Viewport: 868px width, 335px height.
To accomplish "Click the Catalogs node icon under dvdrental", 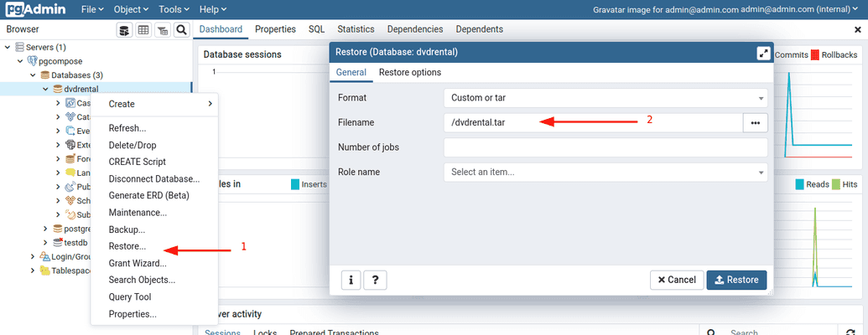I will pyautogui.click(x=70, y=116).
